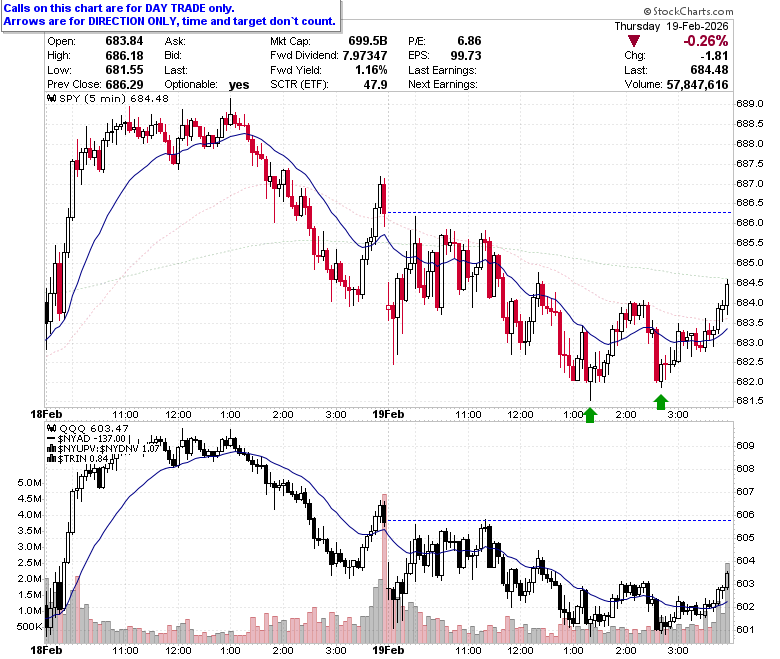
Task: Click the QQQ candlestick icon in lower legend
Action: pos(52,429)
